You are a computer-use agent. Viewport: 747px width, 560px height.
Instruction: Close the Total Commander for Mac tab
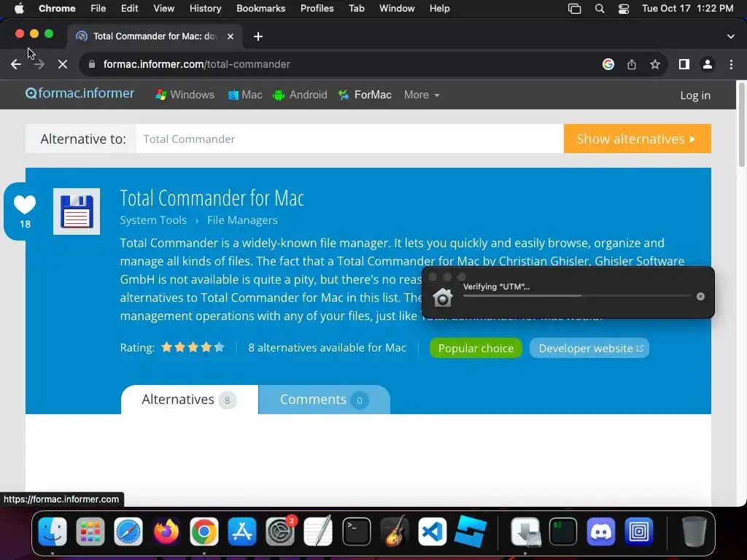[x=230, y=36]
